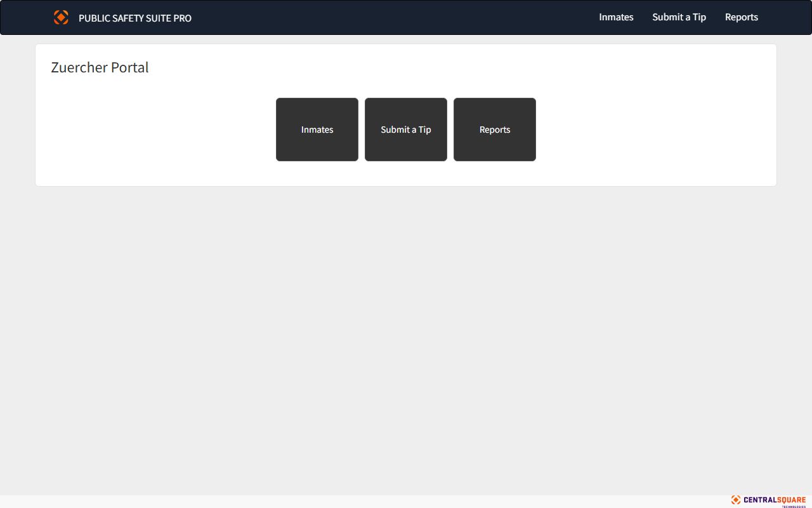812x508 pixels.
Task: Open Reports from the top navigation bar
Action: 742,17
